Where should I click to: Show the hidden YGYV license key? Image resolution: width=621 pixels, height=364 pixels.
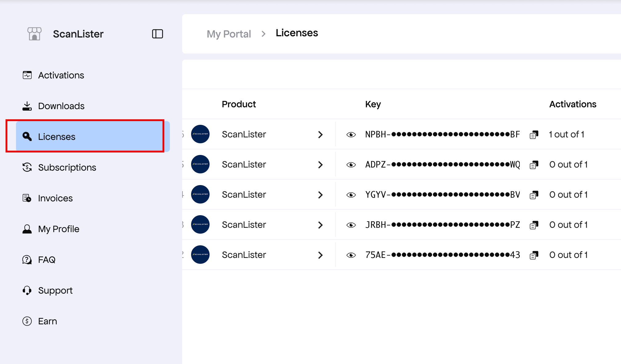point(351,195)
